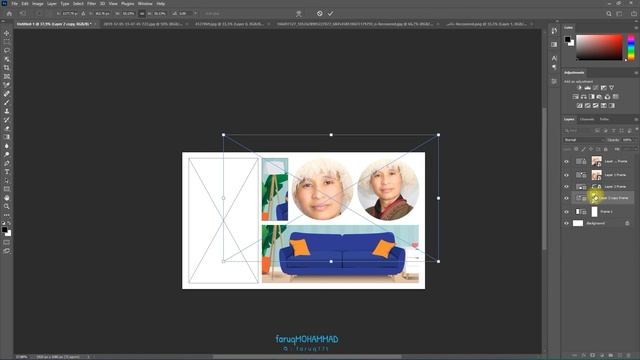640x360 pixels.
Task: Select the Crop tool
Action: click(x=7, y=68)
